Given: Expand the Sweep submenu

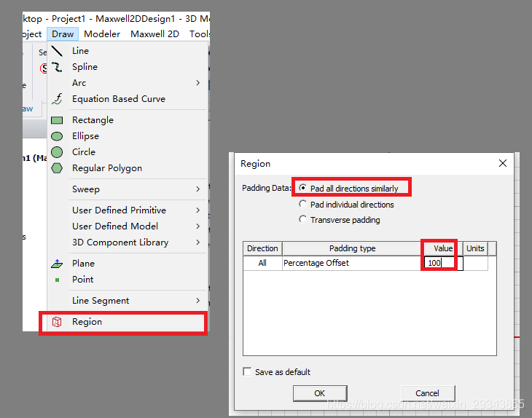Looking at the screenshot, I should [x=197, y=189].
